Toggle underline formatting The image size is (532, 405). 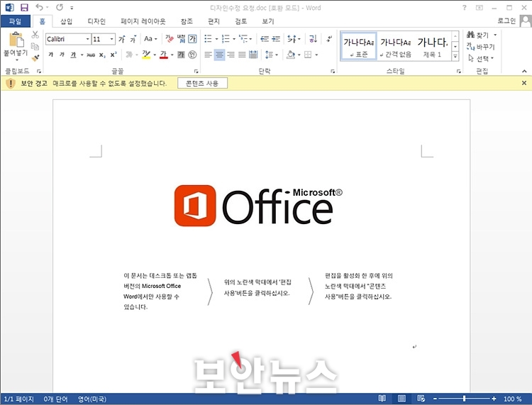73,55
